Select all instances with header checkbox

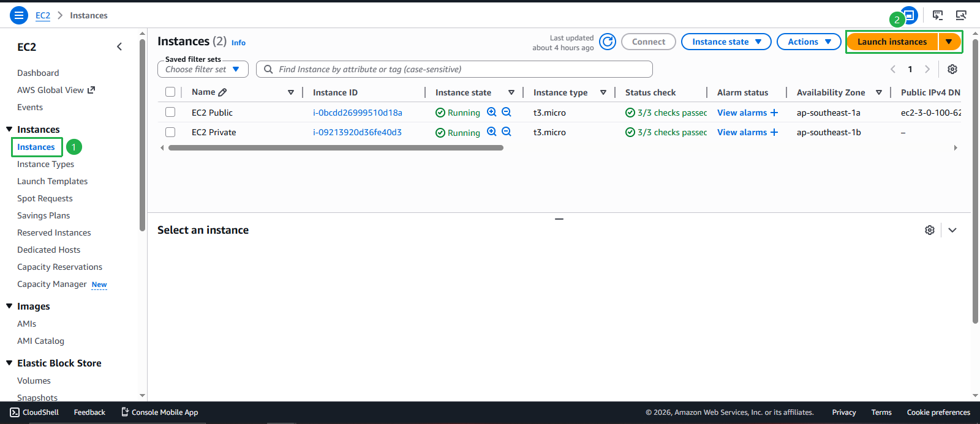[170, 92]
